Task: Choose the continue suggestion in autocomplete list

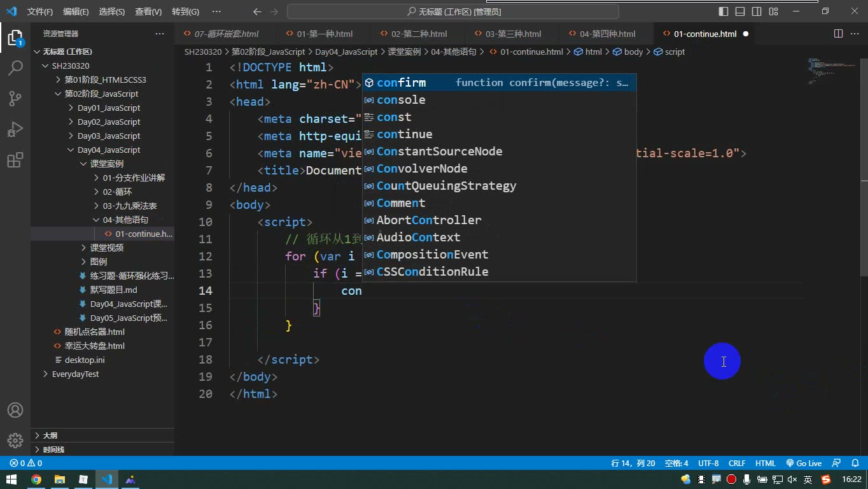Action: (x=500, y=134)
